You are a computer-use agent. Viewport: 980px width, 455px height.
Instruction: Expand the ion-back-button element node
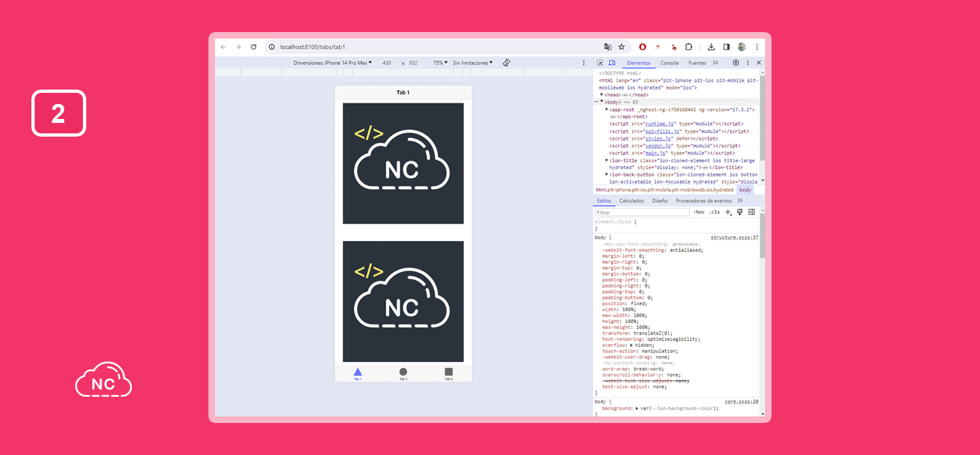[607, 175]
